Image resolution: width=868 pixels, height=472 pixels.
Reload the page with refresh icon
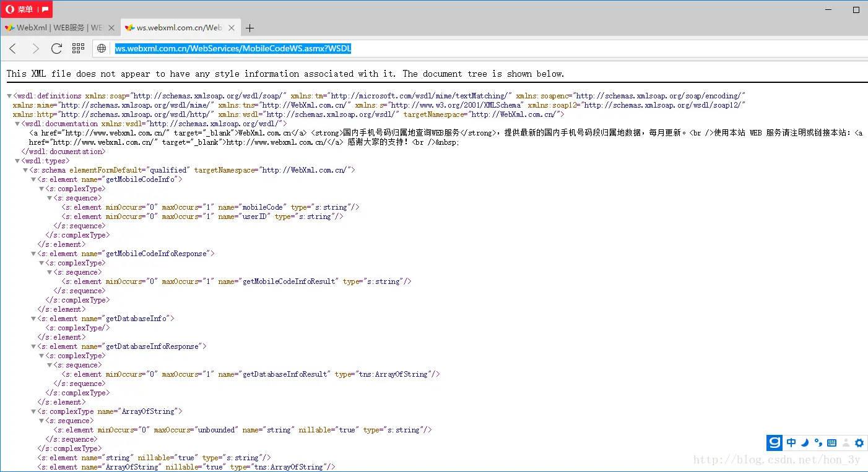pyautogui.click(x=56, y=48)
